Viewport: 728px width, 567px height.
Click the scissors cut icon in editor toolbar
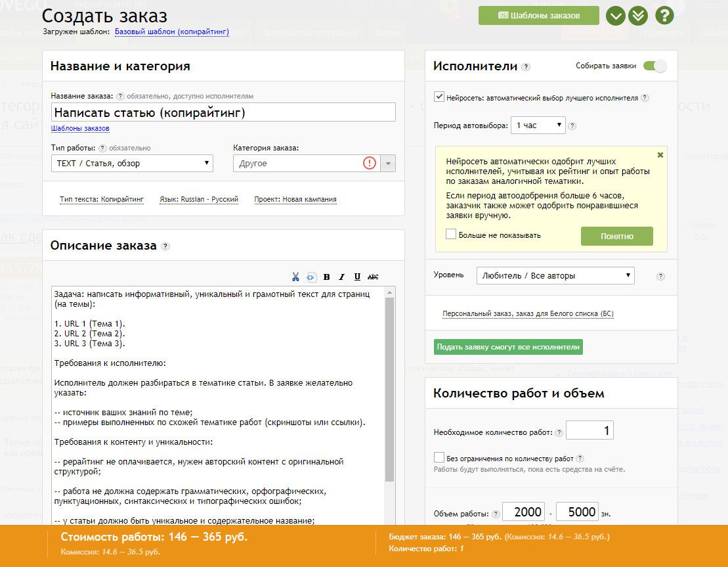(295, 277)
